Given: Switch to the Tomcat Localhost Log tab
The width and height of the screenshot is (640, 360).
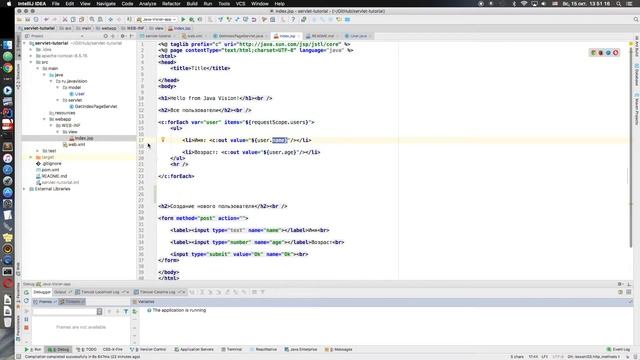Looking at the screenshot, I should [102, 292].
